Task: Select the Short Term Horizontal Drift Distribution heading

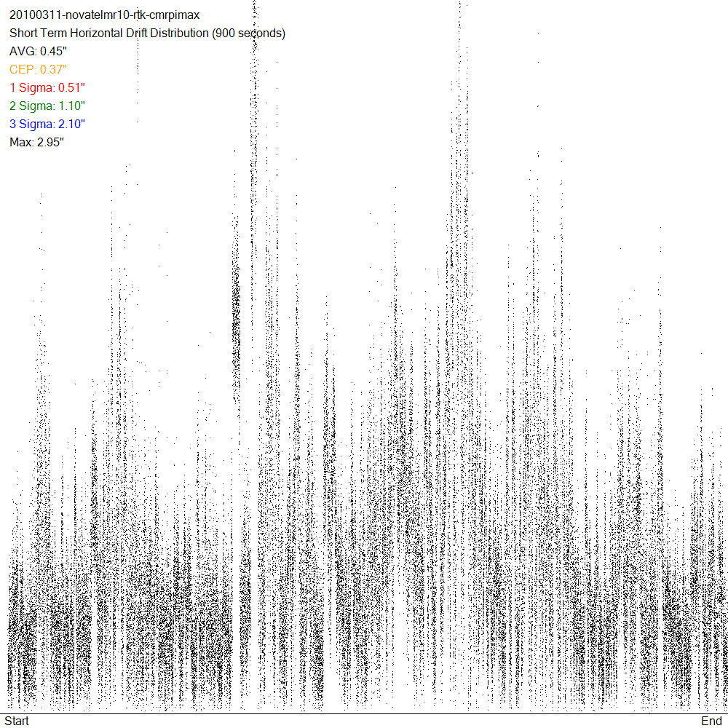Action: point(147,33)
